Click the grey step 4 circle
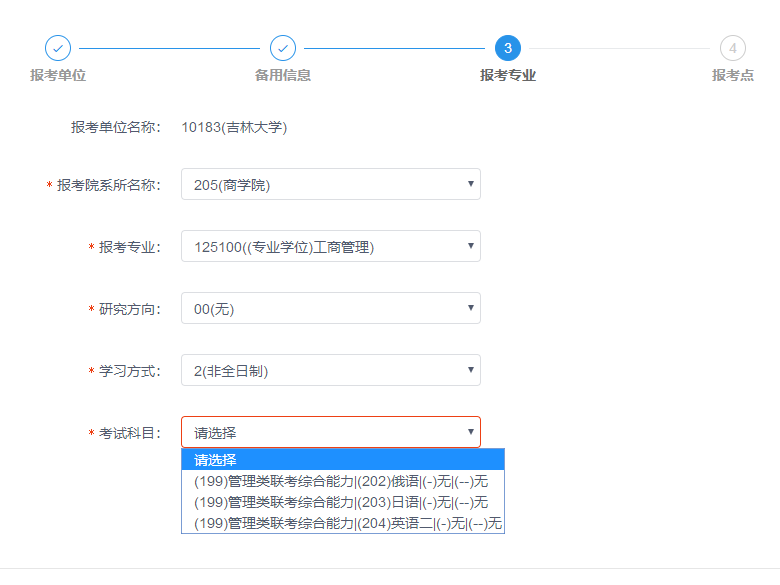The height and width of the screenshot is (585, 780). coord(733,48)
